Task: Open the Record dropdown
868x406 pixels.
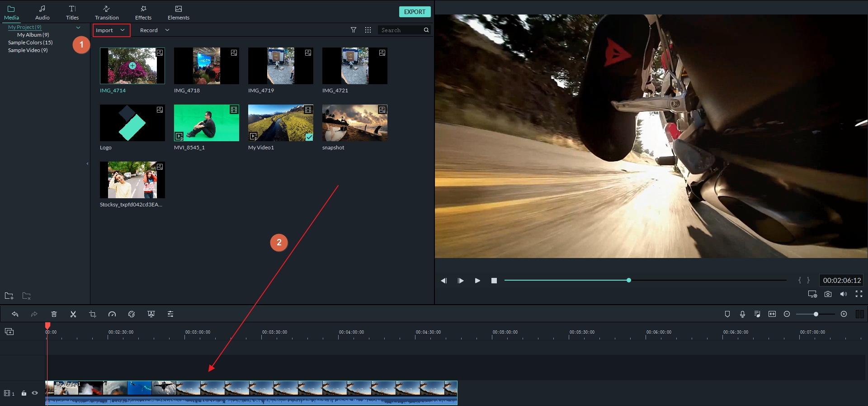Action: pyautogui.click(x=154, y=30)
